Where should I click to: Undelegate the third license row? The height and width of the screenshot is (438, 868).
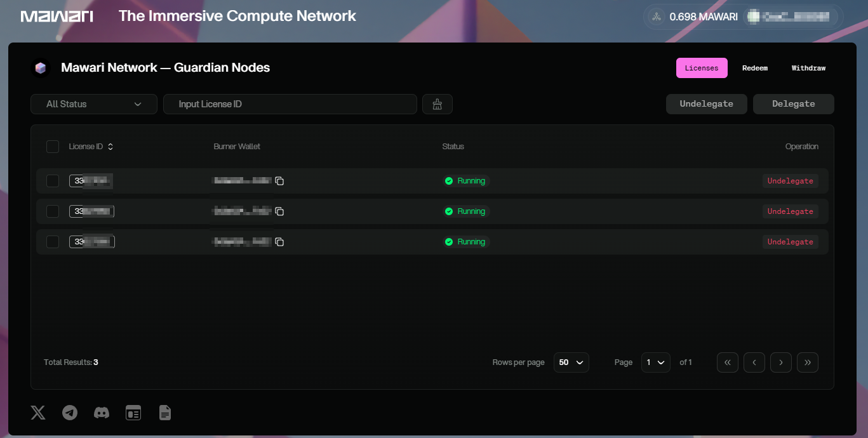pyautogui.click(x=791, y=242)
